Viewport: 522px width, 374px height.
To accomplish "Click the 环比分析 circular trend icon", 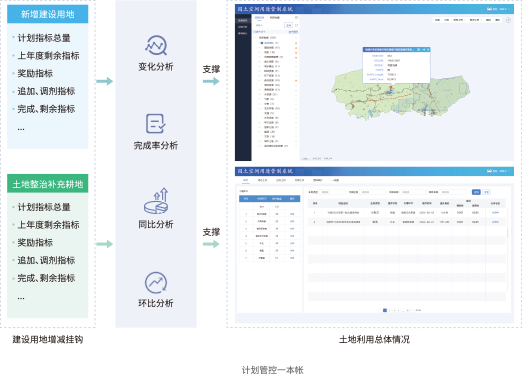I will click(156, 283).
